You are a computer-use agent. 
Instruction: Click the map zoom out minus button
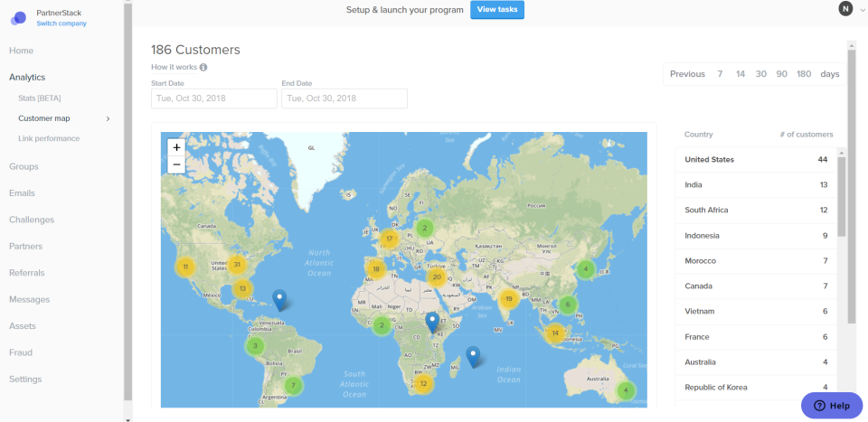[x=176, y=164]
